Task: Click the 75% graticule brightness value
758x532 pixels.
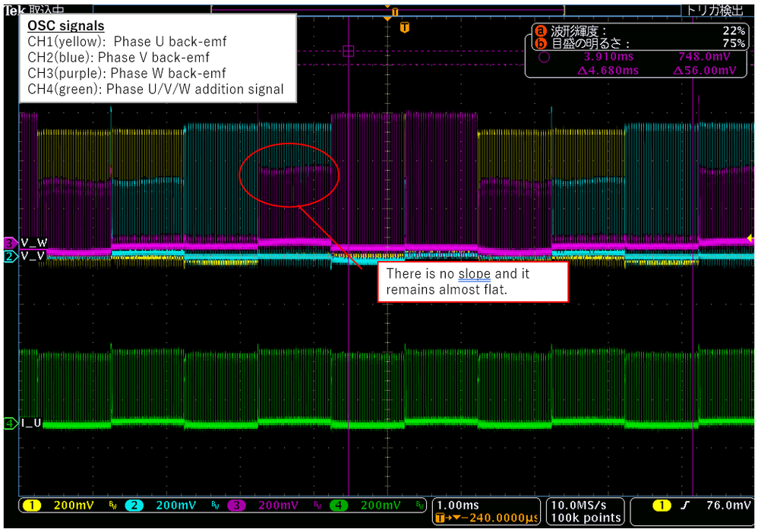Action: coord(734,43)
